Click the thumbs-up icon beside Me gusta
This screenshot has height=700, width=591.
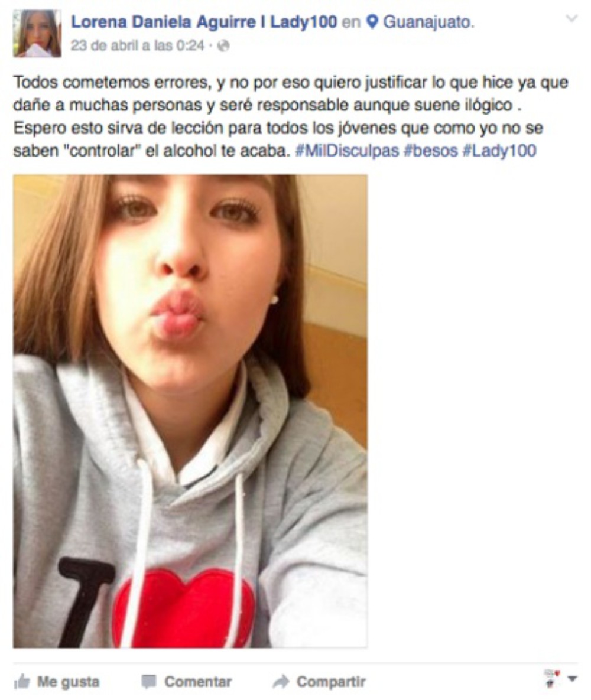pyautogui.click(x=21, y=682)
